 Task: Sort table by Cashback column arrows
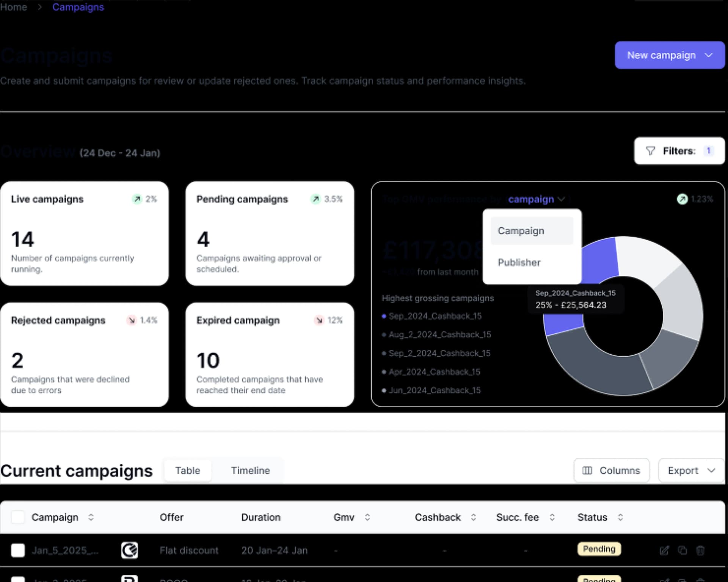[x=473, y=517]
